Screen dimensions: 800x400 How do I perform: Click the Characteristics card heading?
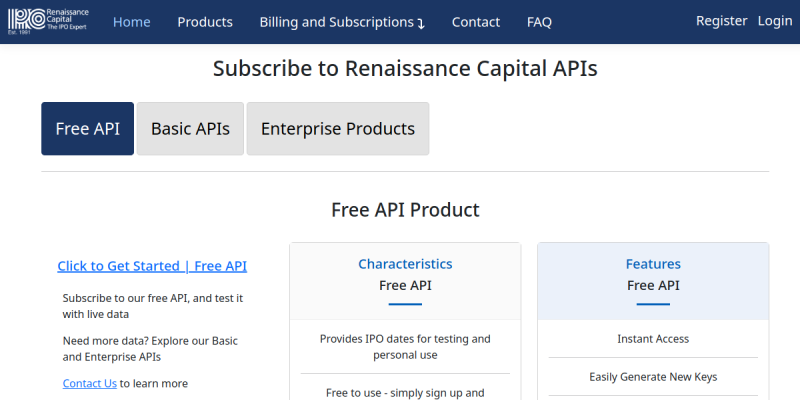(x=405, y=264)
